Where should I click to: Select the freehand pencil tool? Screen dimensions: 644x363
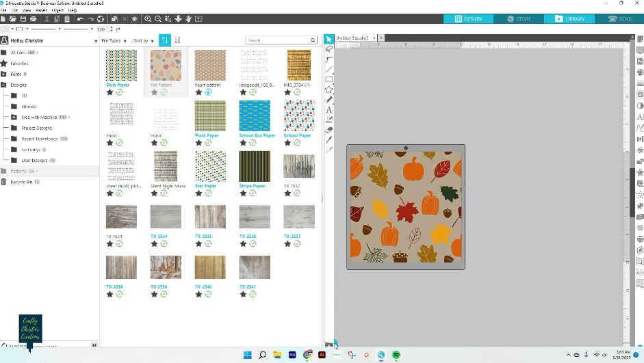[x=329, y=100]
